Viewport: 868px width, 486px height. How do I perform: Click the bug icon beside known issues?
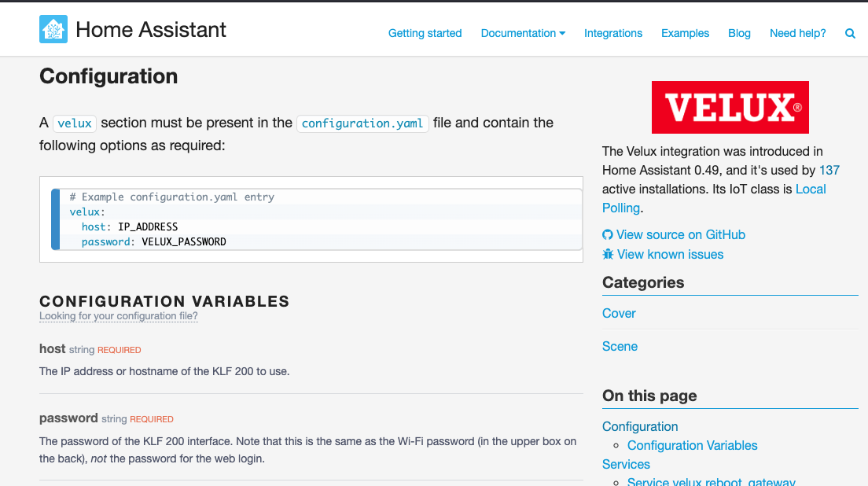point(607,253)
